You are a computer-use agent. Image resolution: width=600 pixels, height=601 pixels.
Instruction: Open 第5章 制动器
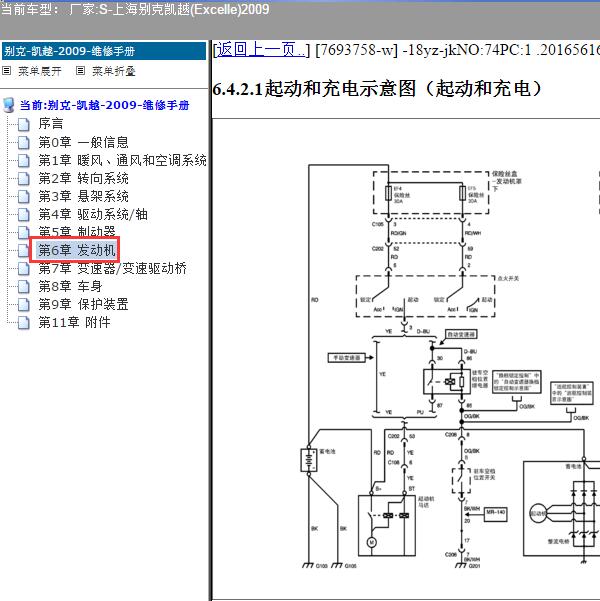pyautogui.click(x=77, y=231)
